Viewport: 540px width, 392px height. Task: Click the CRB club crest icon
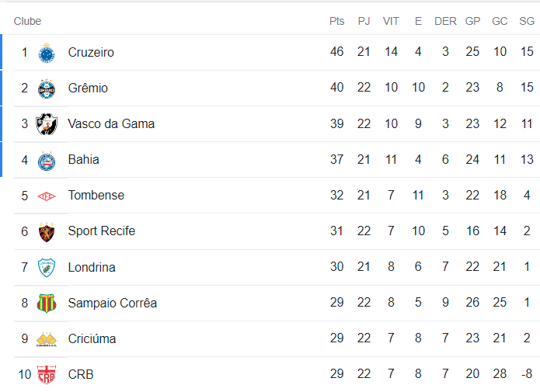(47, 375)
